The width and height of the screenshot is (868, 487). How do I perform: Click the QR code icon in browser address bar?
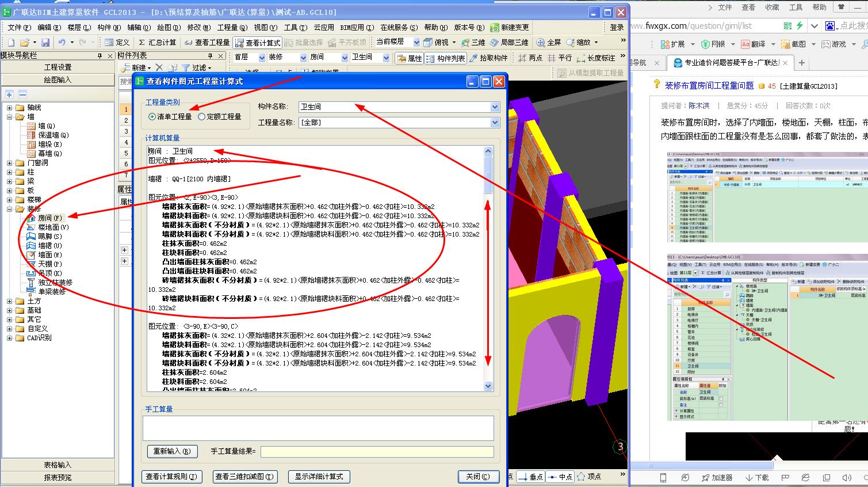(x=788, y=26)
